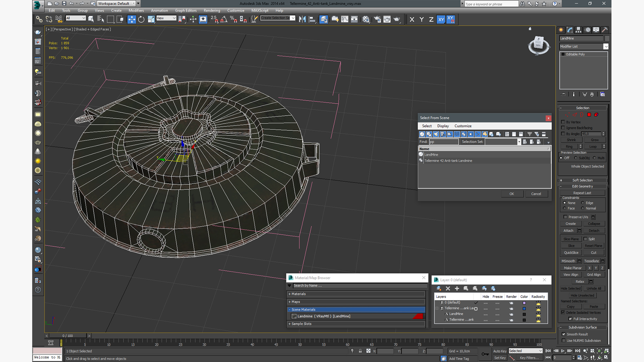Select SubObj preview selection radio

576,158
